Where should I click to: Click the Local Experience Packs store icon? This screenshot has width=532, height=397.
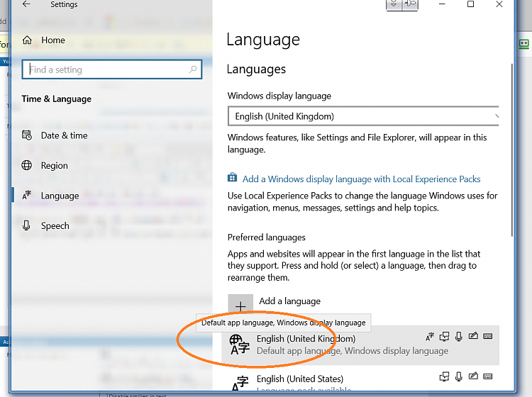point(233,177)
